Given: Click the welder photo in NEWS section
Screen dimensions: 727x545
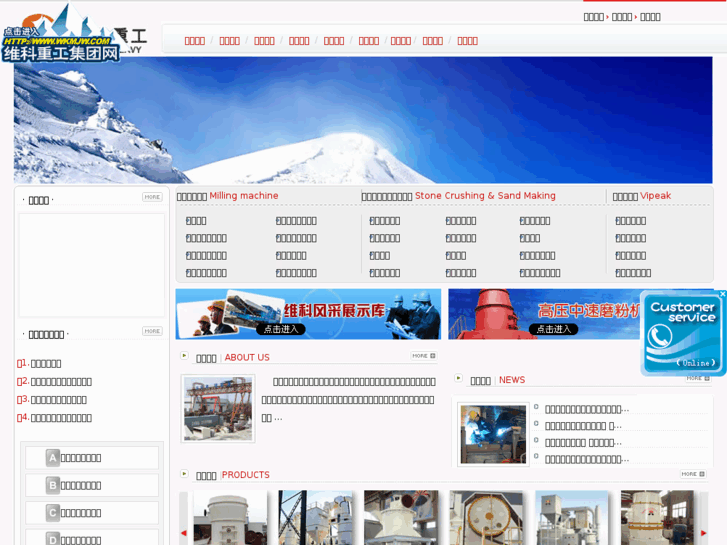Looking at the screenshot, I should [493, 434].
